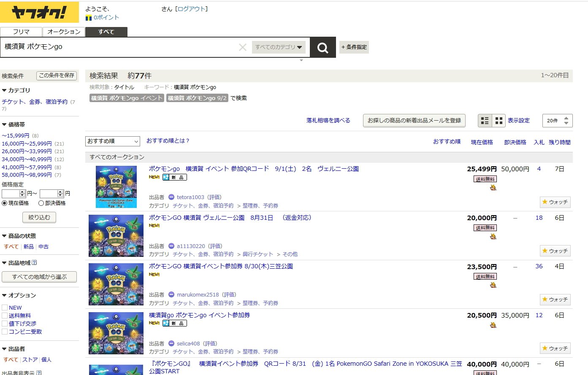Click the 絞り込む button
The width and height of the screenshot is (588, 375).
[x=39, y=217]
